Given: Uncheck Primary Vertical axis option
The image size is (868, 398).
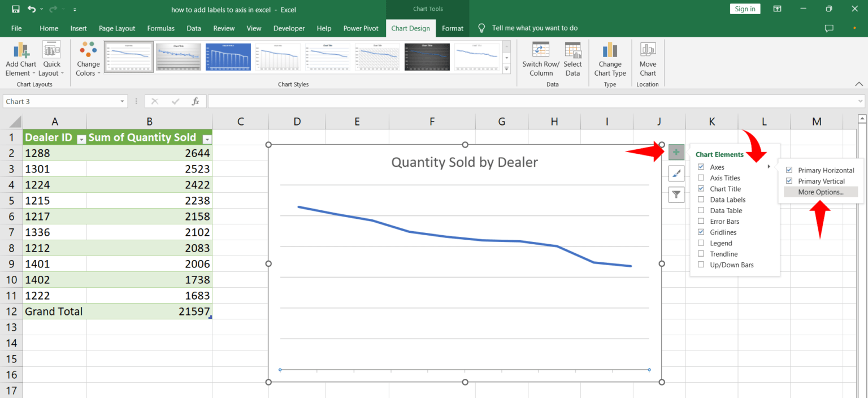Looking at the screenshot, I should (789, 180).
